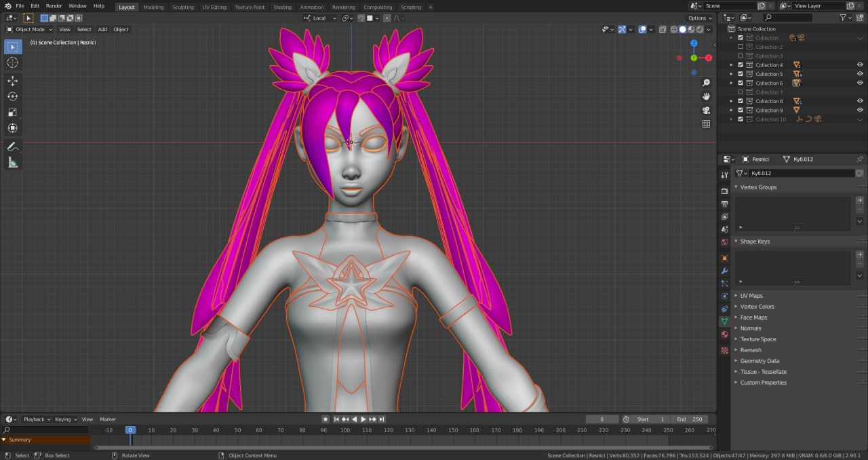
Task: Click the Play animation button
Action: (x=363, y=419)
